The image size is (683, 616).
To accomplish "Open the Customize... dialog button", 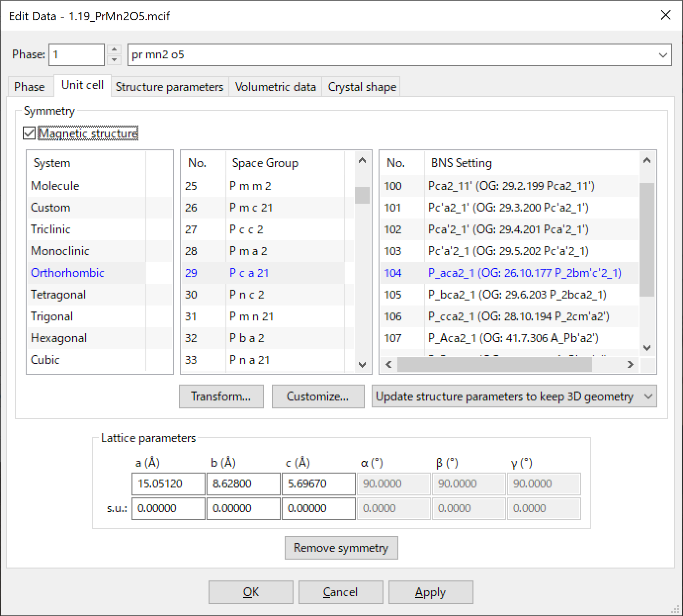I will pyautogui.click(x=318, y=396).
